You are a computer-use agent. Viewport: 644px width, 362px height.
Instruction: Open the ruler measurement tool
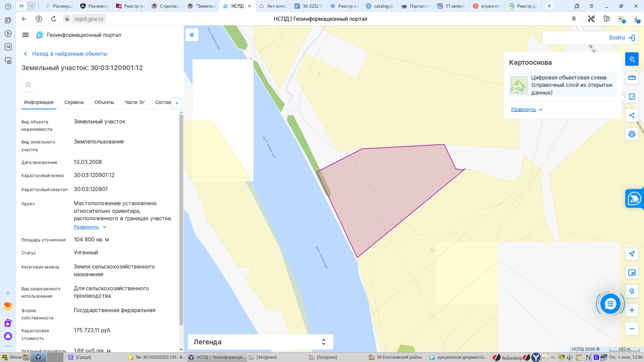tap(632, 78)
